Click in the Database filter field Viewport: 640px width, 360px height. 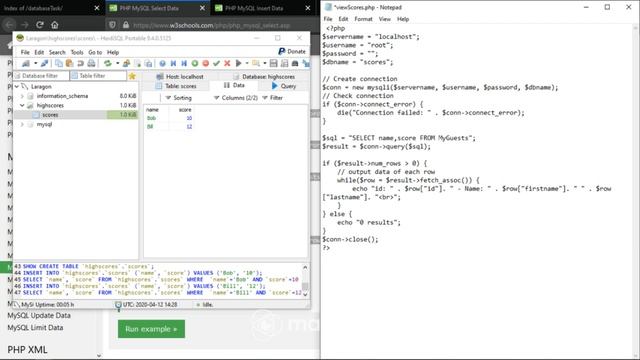(x=41, y=76)
